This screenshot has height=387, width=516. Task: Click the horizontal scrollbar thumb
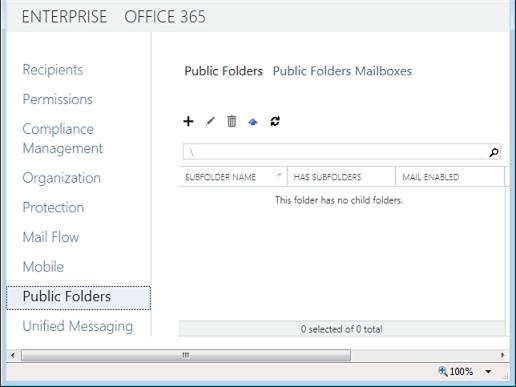pos(186,355)
